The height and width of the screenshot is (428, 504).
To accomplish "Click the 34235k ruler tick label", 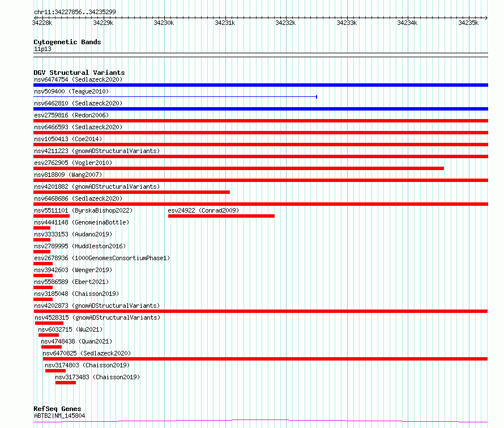I will point(468,23).
